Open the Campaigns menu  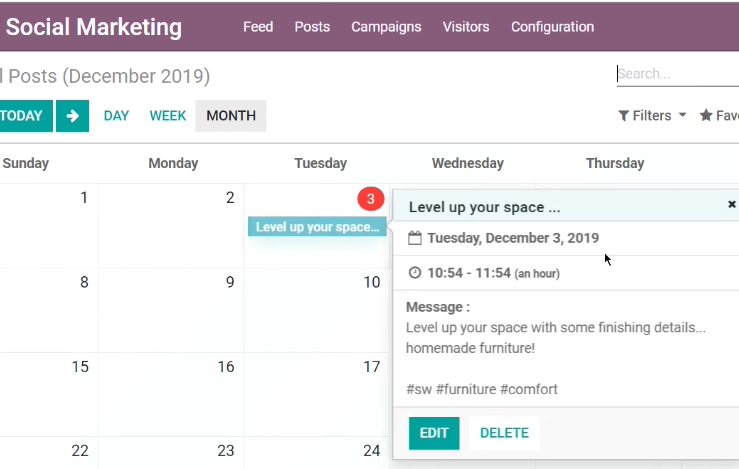click(386, 27)
